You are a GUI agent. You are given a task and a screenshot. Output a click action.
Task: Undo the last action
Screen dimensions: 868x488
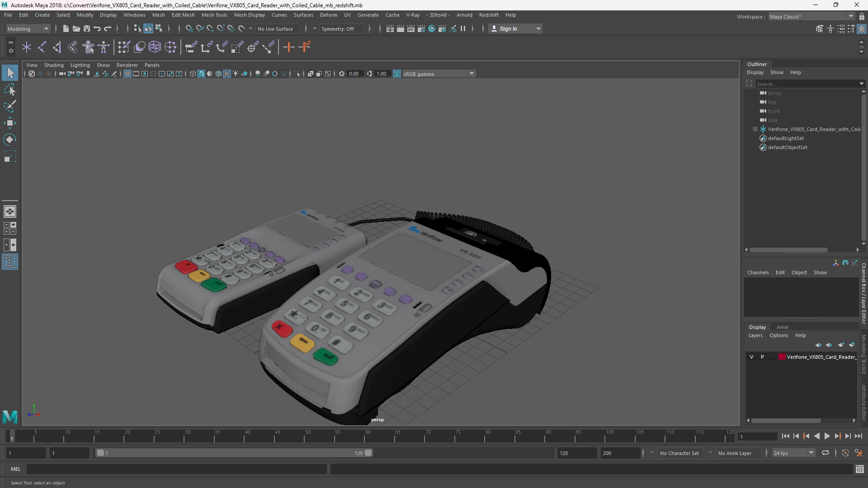coord(97,28)
